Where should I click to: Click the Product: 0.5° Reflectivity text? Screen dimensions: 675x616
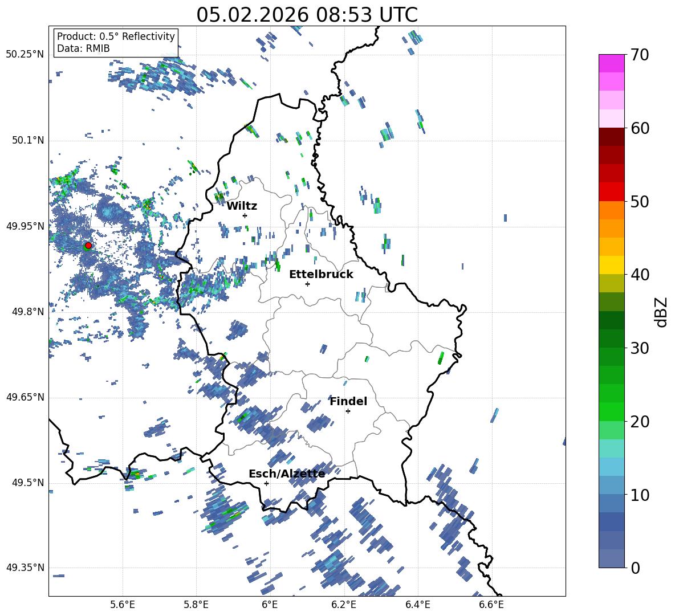(116, 36)
